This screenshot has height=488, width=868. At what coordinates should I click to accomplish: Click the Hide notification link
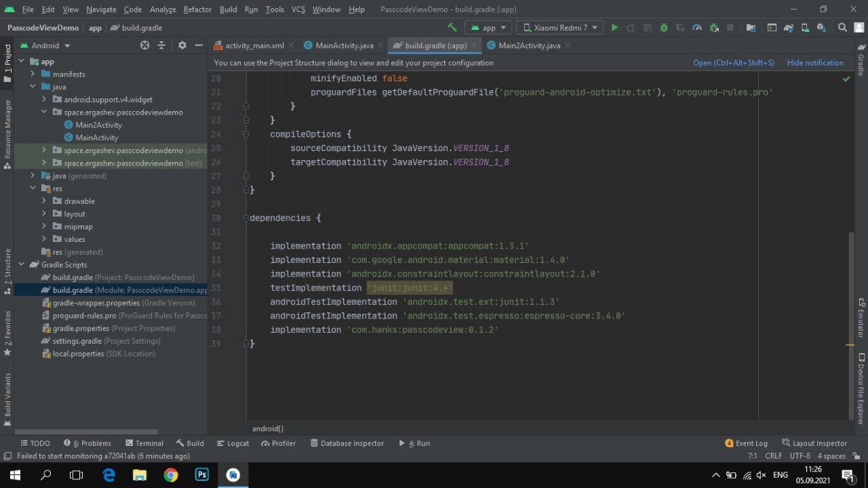pos(815,62)
